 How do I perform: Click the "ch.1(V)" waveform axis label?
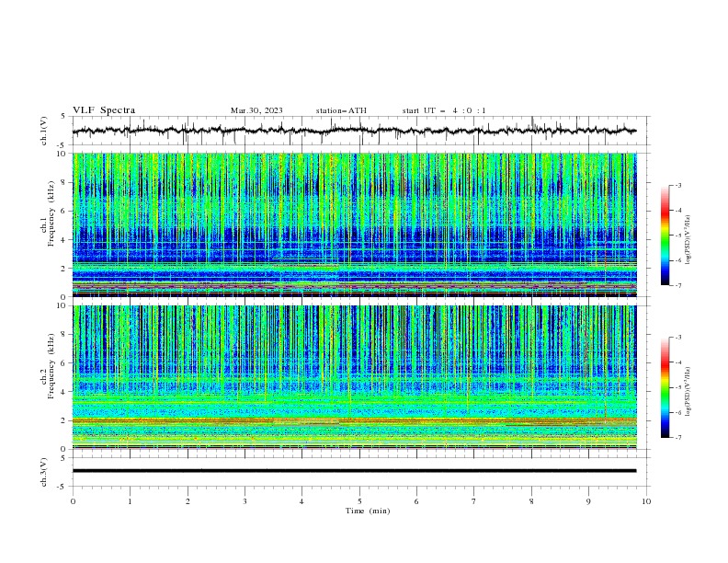click(x=44, y=131)
